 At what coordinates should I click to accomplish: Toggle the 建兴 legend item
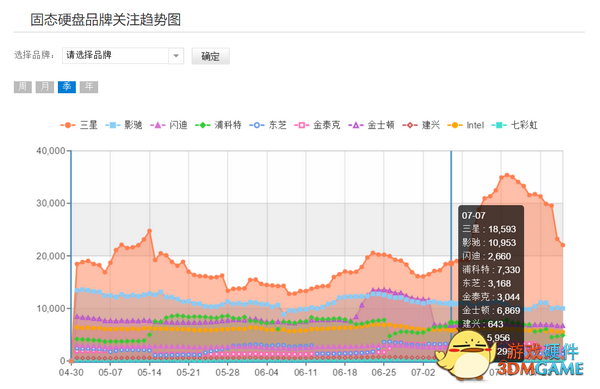pyautogui.click(x=421, y=125)
